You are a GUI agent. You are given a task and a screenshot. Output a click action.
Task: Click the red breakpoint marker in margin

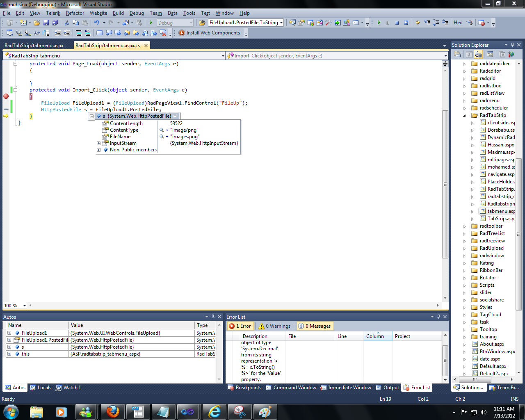point(6,96)
